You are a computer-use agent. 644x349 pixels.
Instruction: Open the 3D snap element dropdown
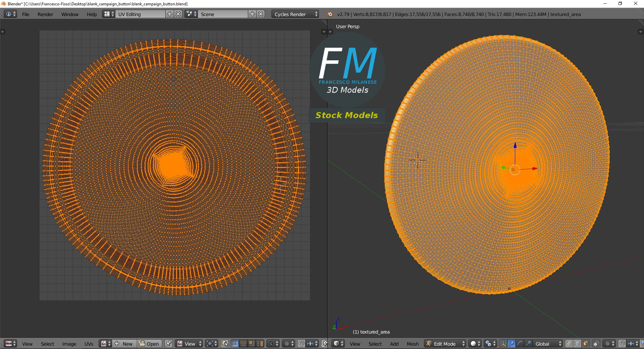pyautogui.click(x=633, y=344)
